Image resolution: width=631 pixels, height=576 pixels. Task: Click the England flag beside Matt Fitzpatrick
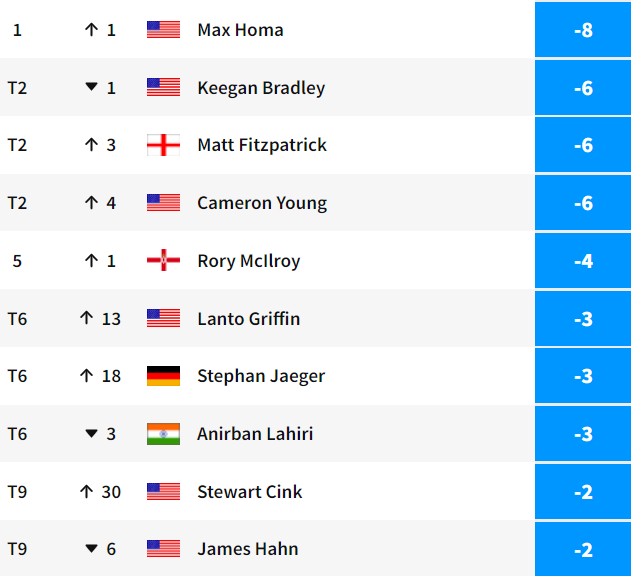point(163,145)
